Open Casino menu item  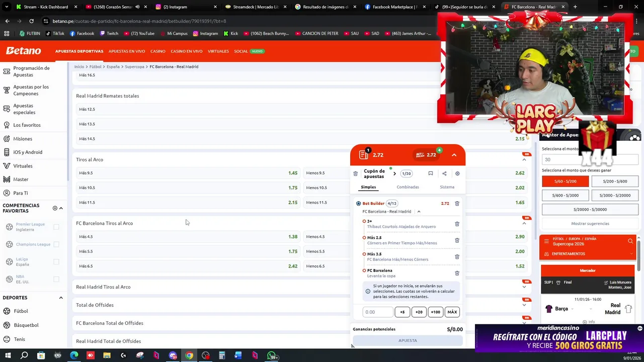click(x=157, y=51)
